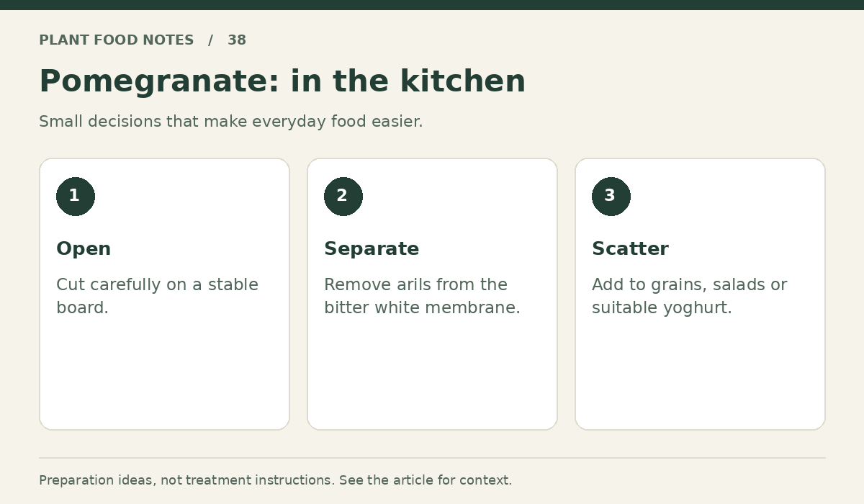Click the step 1 number badge
The image size is (864, 504).
[76, 197]
